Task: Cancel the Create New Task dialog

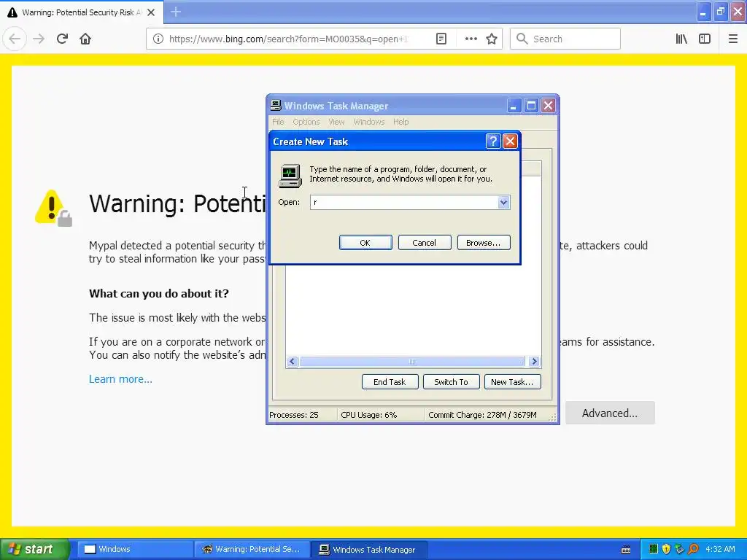Action: pos(424,242)
